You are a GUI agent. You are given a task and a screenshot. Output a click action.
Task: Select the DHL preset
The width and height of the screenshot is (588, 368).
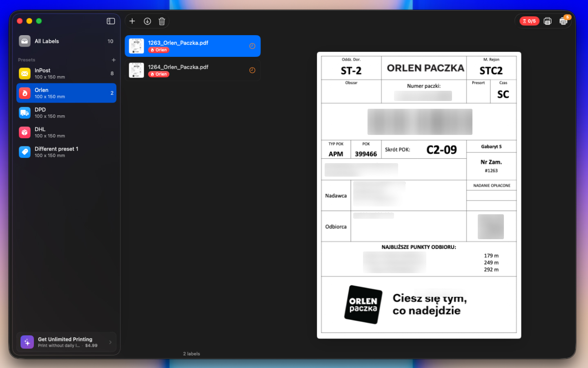(67, 132)
